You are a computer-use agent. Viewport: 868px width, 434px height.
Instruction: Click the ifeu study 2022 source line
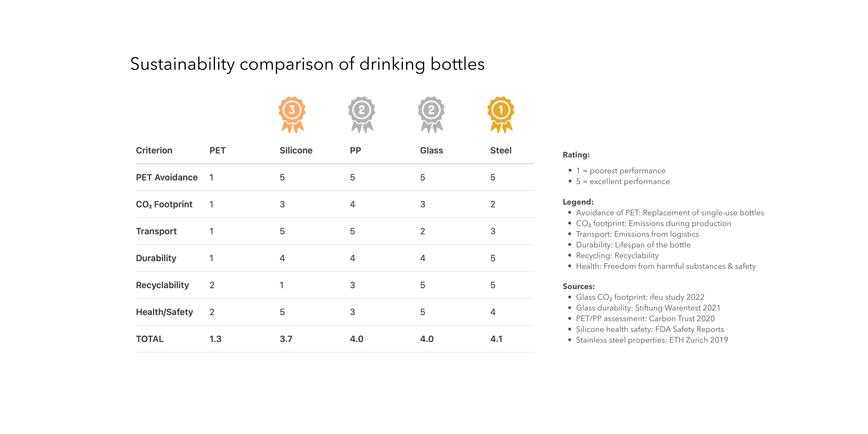pos(640,297)
